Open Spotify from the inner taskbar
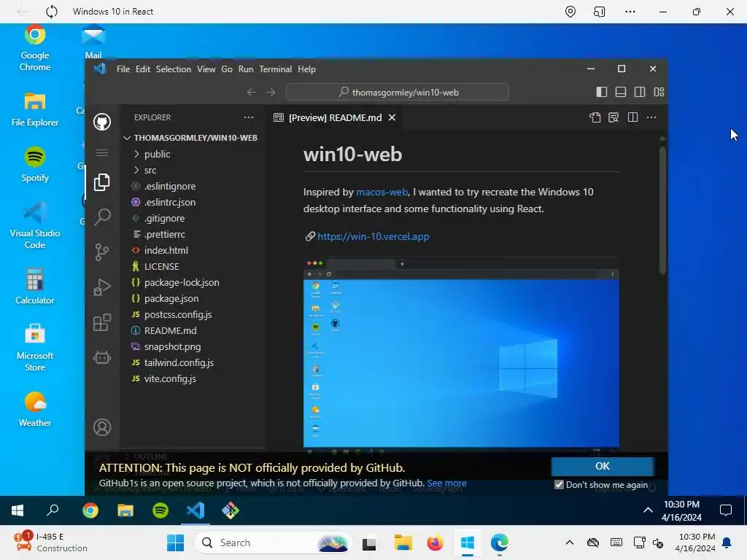The width and height of the screenshot is (747, 560). [x=160, y=510]
